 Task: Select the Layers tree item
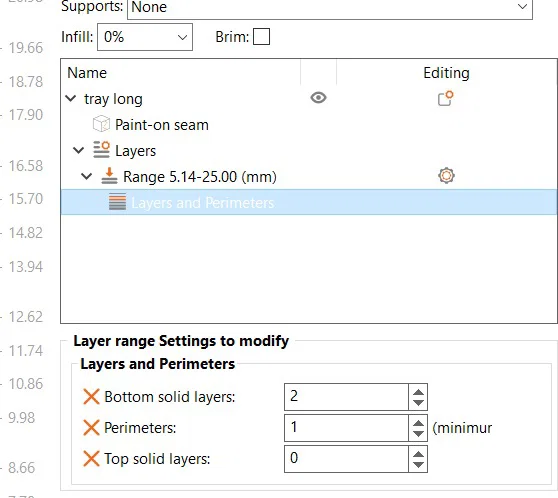tap(309, 151)
